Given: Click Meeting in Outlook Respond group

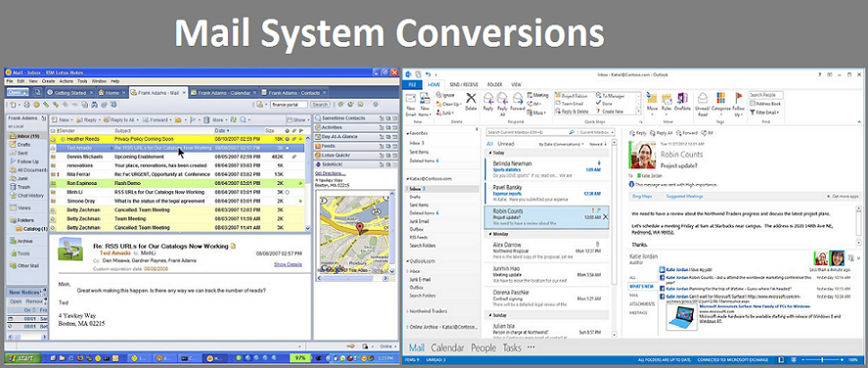Looking at the screenshot, I should (x=538, y=95).
